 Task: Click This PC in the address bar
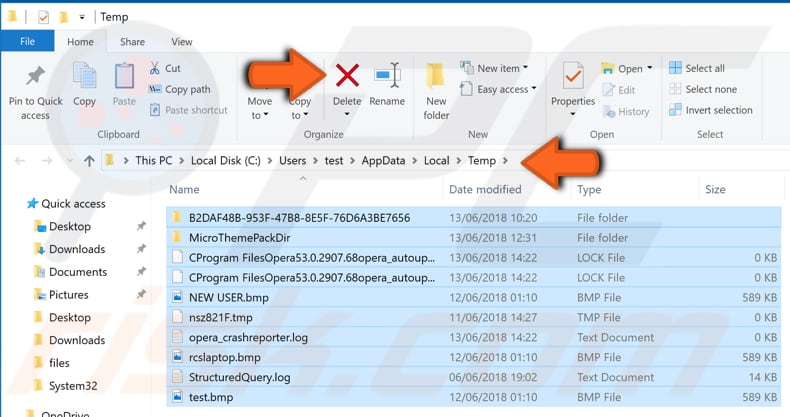coord(154,161)
